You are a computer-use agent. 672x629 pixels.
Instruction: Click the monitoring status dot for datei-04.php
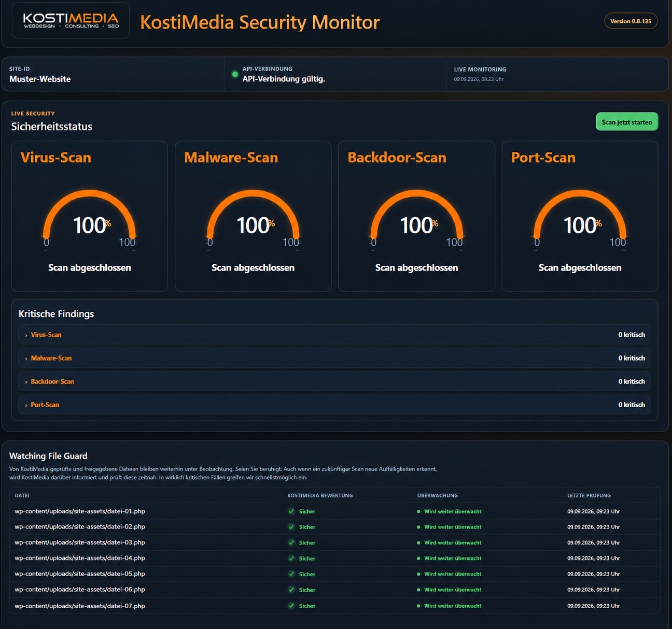[x=418, y=559]
